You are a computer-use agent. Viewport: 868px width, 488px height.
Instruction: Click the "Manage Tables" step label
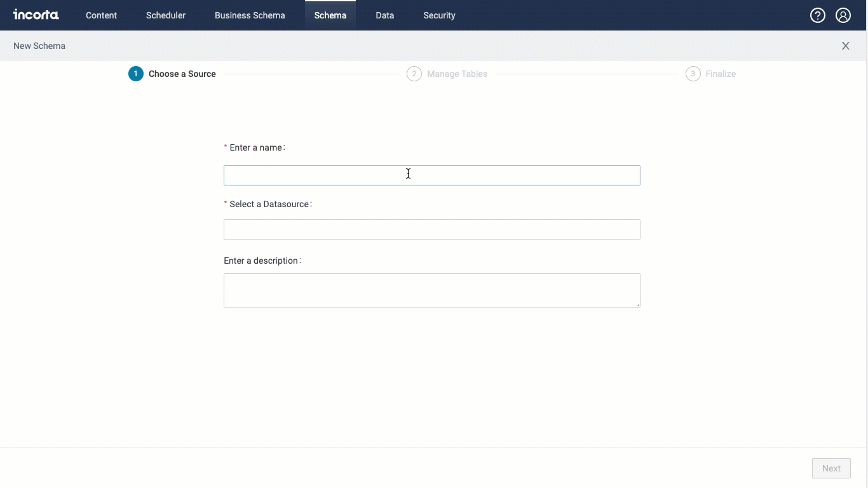457,74
